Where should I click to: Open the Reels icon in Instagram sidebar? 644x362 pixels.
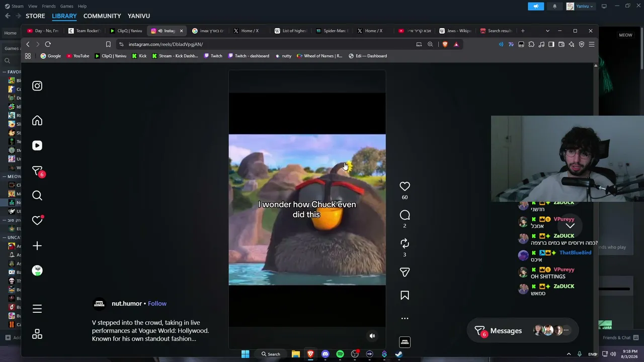pyautogui.click(x=37, y=145)
